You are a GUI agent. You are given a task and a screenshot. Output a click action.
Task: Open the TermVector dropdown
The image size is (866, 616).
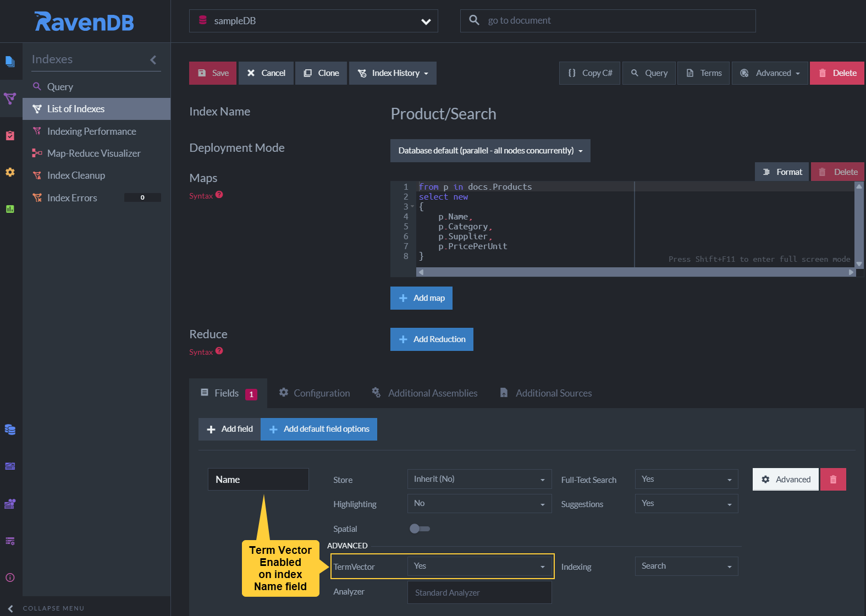[479, 566]
